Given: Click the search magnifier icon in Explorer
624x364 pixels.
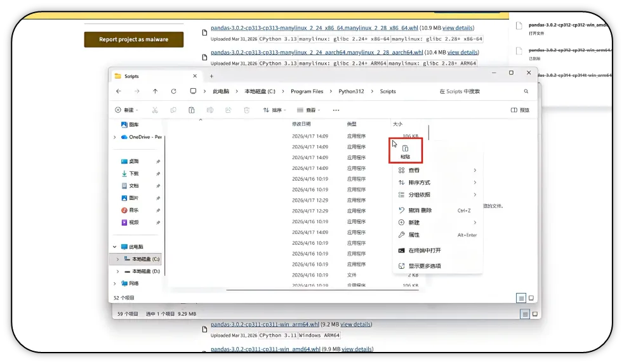Looking at the screenshot, I should click(x=526, y=91).
